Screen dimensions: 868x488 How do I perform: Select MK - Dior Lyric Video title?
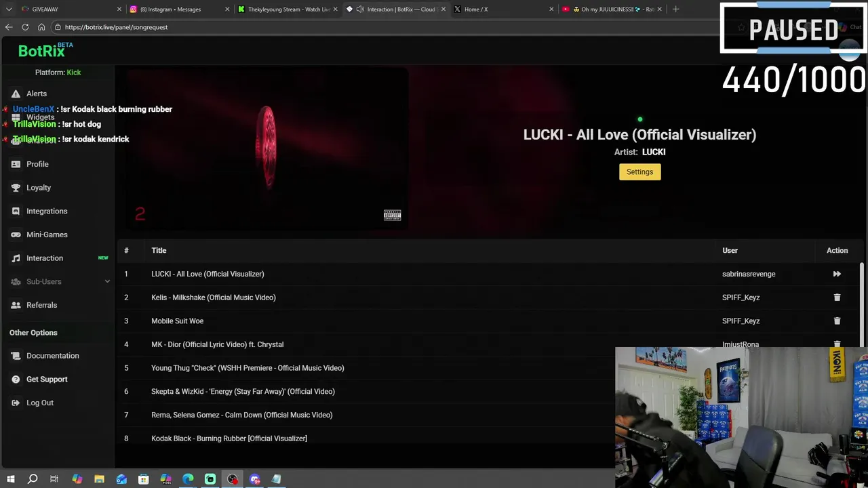click(217, 344)
